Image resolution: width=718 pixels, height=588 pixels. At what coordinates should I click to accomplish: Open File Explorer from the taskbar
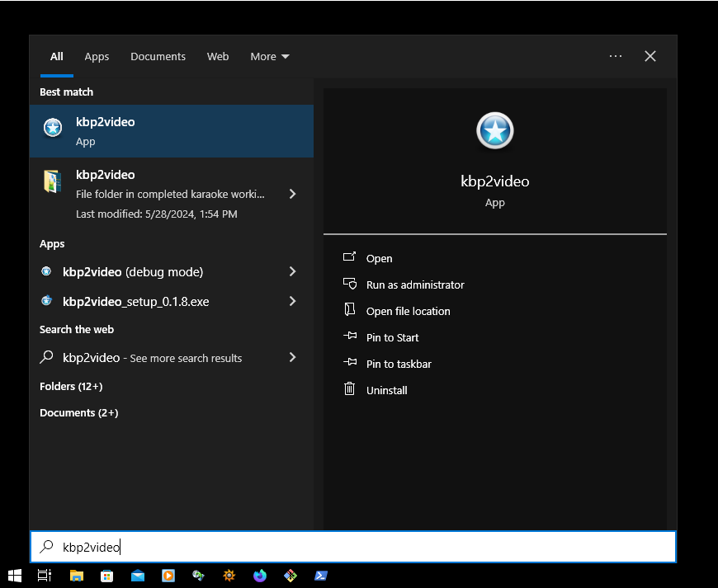pyautogui.click(x=77, y=576)
